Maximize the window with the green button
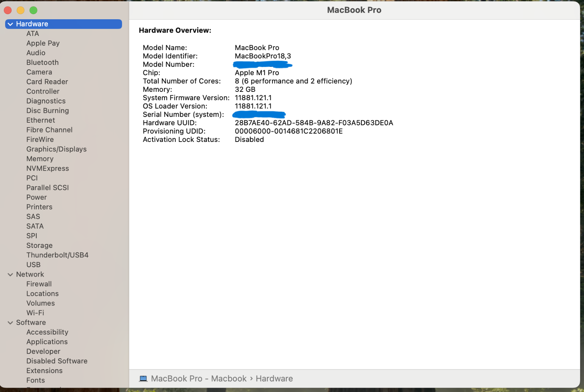The width and height of the screenshot is (584, 392). pyautogui.click(x=33, y=10)
